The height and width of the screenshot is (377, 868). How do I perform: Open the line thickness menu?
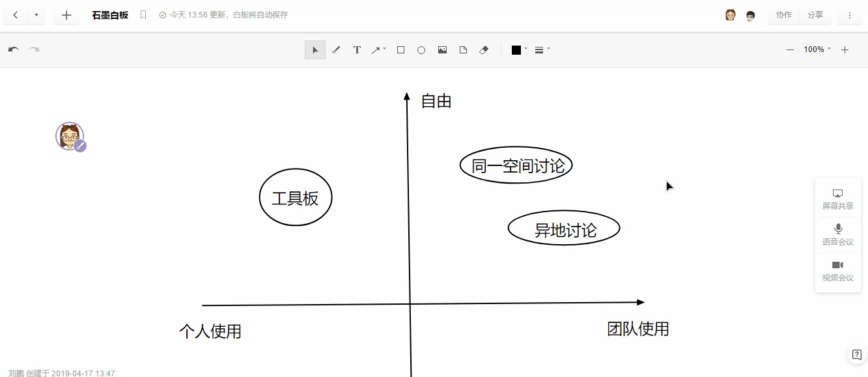(539, 50)
